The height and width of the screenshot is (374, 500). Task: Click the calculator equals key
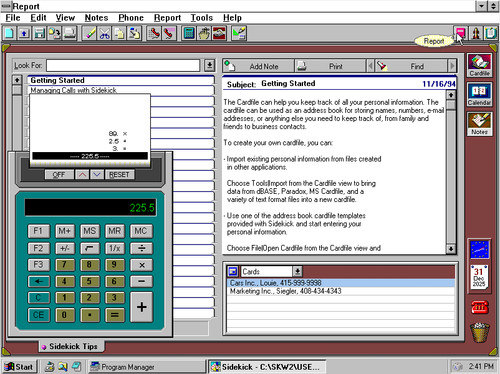click(x=115, y=315)
